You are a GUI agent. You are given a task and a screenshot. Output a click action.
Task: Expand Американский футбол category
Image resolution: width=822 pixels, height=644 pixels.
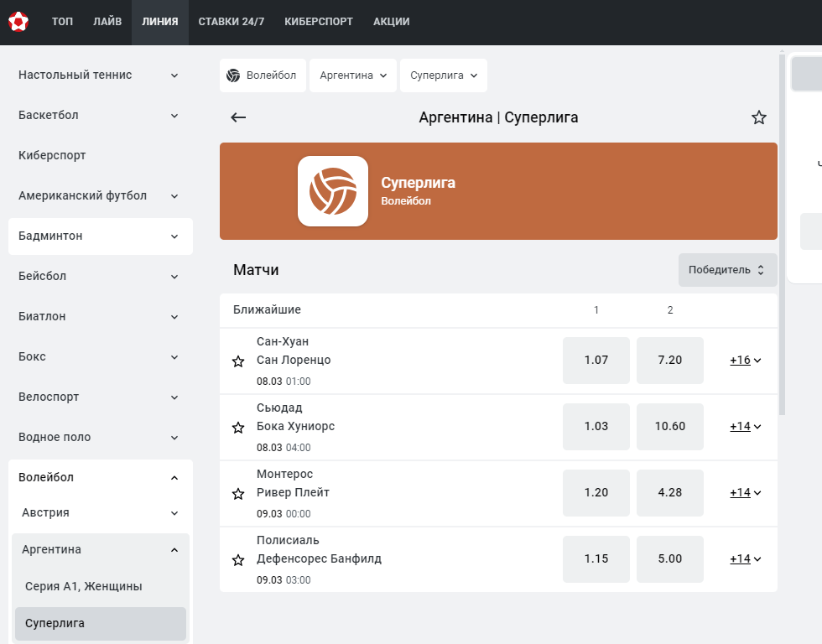tap(101, 196)
